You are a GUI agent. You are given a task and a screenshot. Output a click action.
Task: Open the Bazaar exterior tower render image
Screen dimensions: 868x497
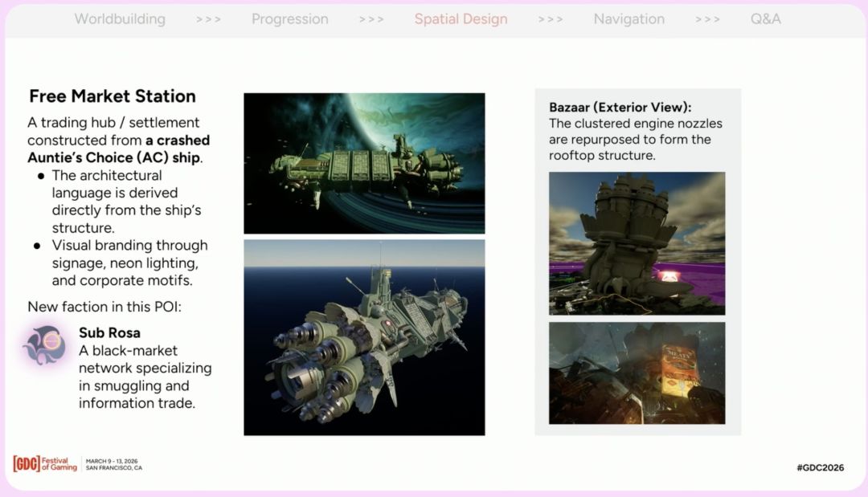637,243
